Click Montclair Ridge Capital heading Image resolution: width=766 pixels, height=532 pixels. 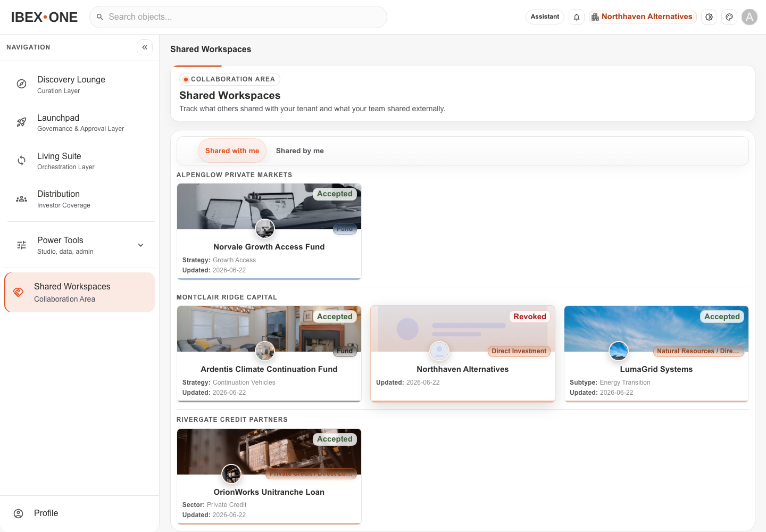[x=227, y=297]
